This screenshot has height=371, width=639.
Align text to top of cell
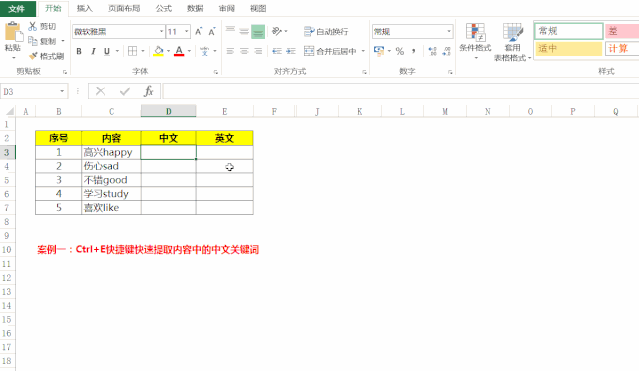[x=230, y=31]
